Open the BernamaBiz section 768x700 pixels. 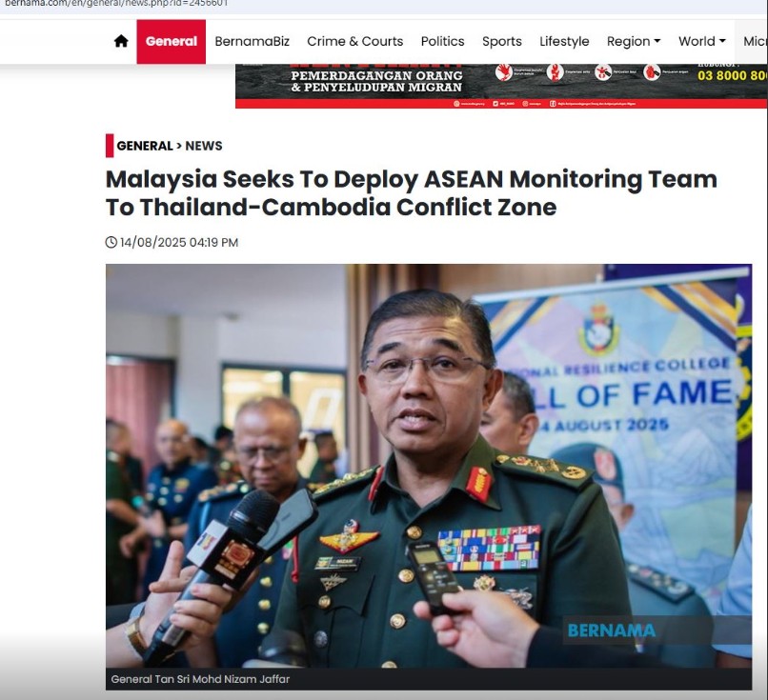pyautogui.click(x=252, y=42)
